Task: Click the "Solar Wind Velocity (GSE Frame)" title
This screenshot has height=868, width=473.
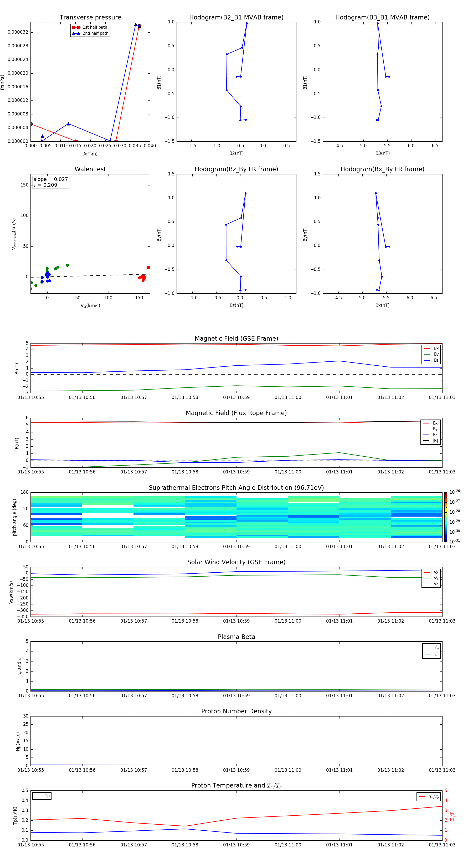Action: click(236, 562)
